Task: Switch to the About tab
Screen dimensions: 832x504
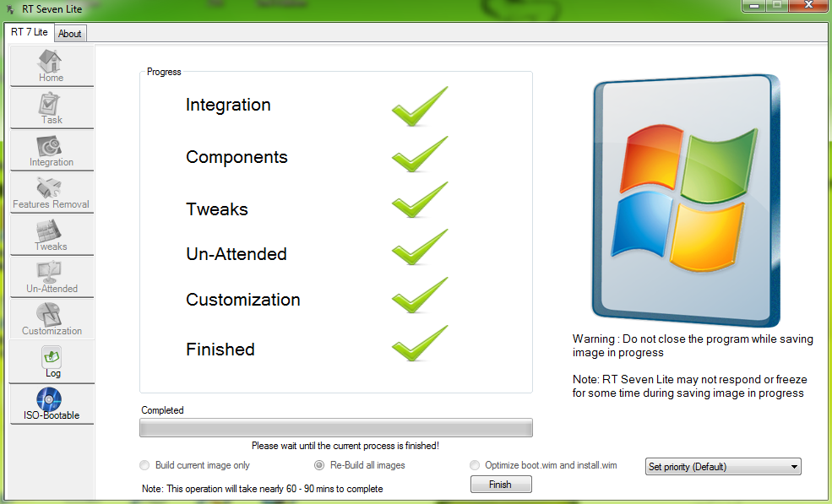Action: pos(70,34)
